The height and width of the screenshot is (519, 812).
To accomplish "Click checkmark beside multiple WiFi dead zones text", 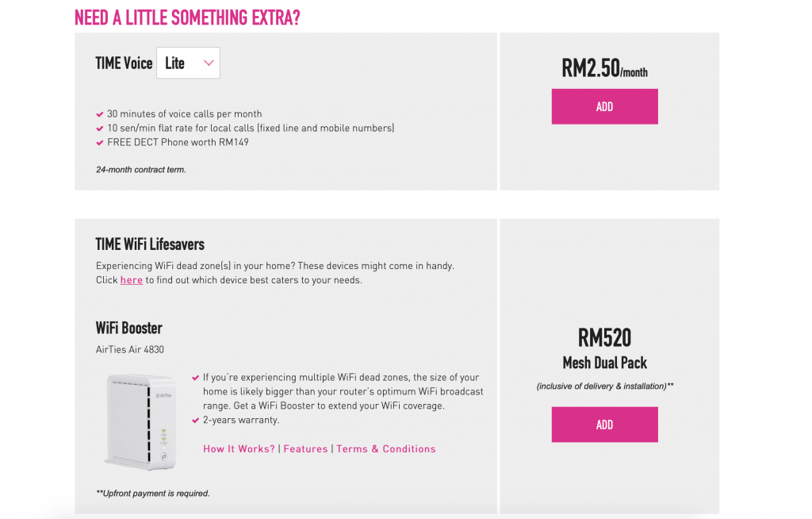I will coord(195,378).
